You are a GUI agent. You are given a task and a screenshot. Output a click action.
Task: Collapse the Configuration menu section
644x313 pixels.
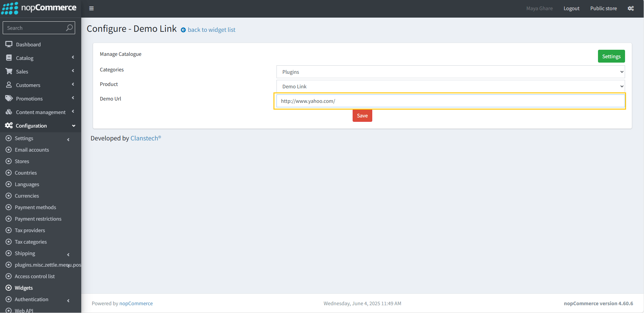point(73,126)
